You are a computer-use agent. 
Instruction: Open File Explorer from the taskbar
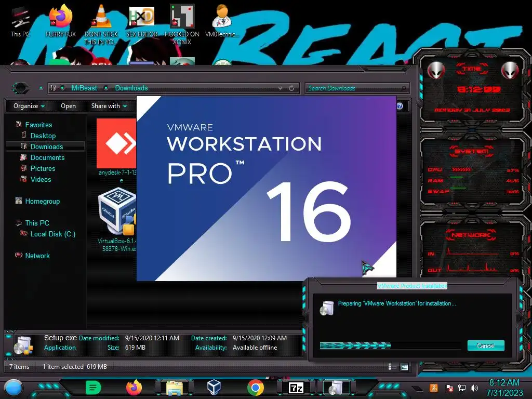pos(175,388)
